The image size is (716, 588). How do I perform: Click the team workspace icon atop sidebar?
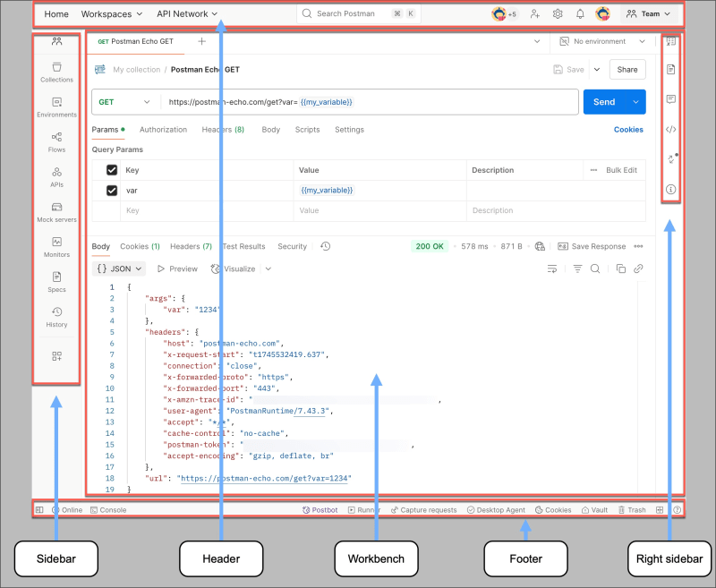(x=56, y=41)
